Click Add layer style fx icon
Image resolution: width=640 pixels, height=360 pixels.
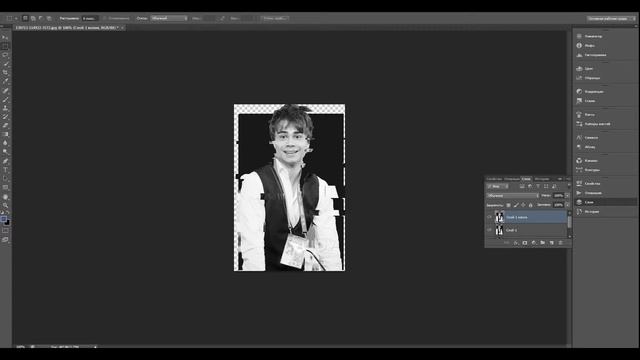[516, 243]
